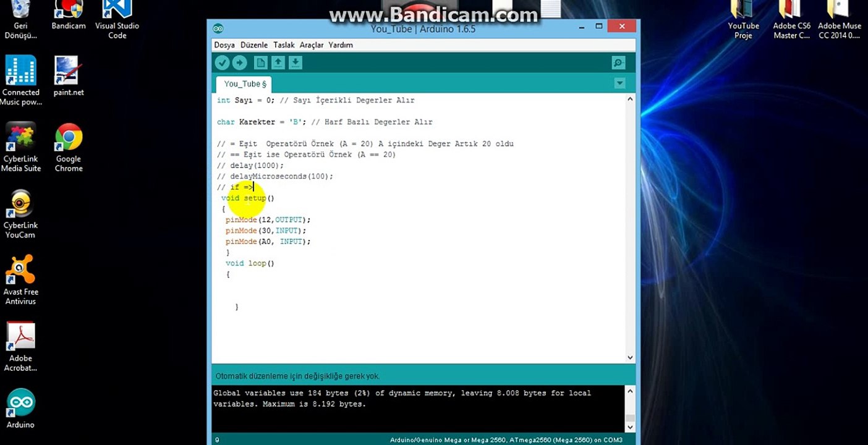
Task: Click the editor scrollbar up arrow
Action: pos(630,99)
